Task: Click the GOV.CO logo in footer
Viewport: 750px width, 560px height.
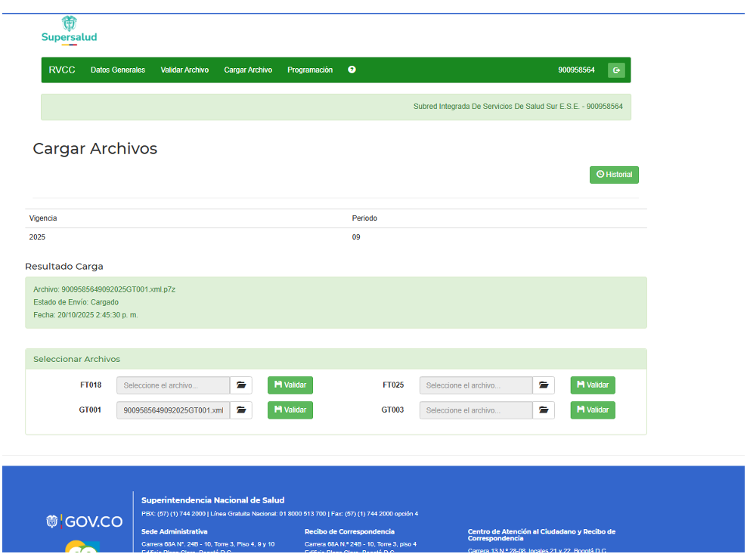Action: coord(84,521)
